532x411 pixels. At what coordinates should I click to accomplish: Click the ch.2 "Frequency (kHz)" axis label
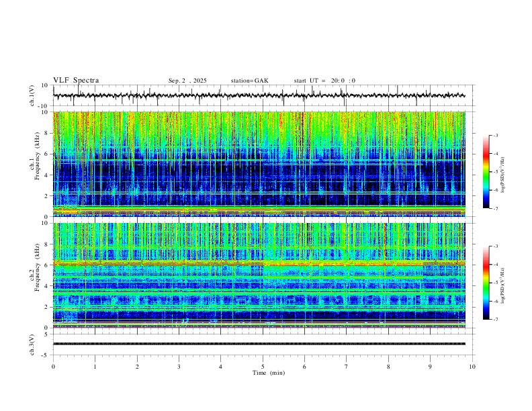tap(37, 267)
